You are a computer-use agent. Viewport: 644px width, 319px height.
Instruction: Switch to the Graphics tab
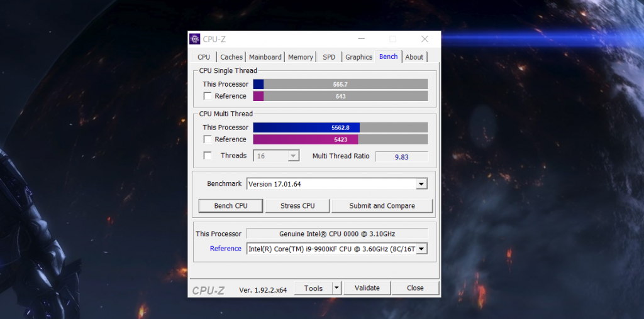(x=358, y=57)
